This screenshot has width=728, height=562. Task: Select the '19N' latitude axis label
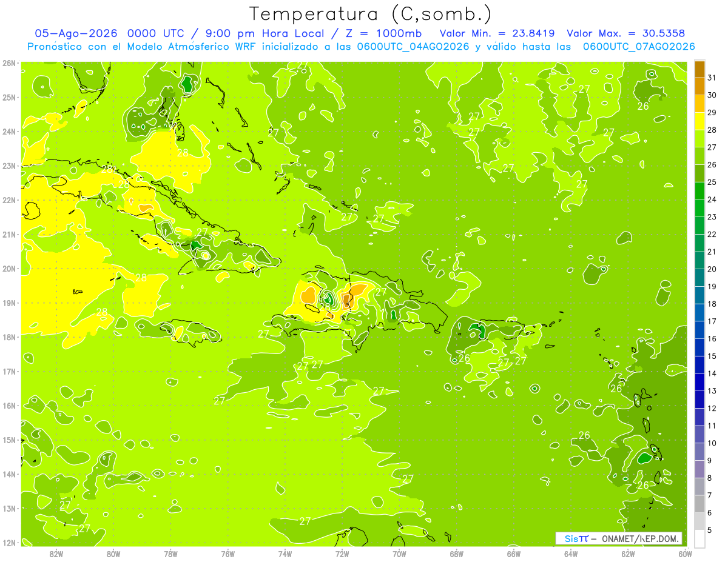pyautogui.click(x=8, y=303)
